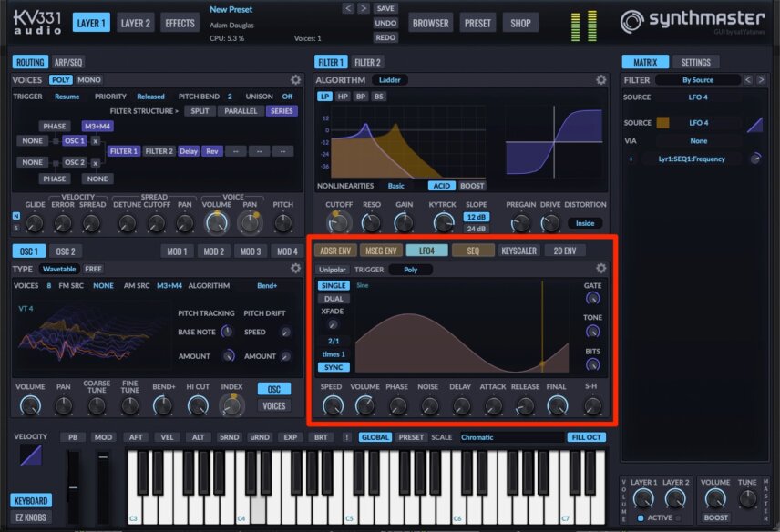Open the Chromatic scale dropdown
This screenshot has height=532, width=780.
511,437
